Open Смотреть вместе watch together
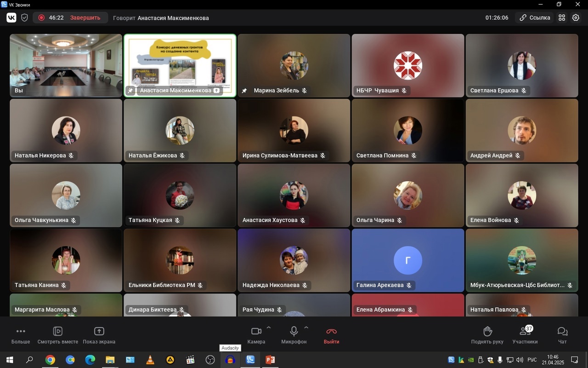Image resolution: width=588 pixels, height=368 pixels. (x=57, y=335)
